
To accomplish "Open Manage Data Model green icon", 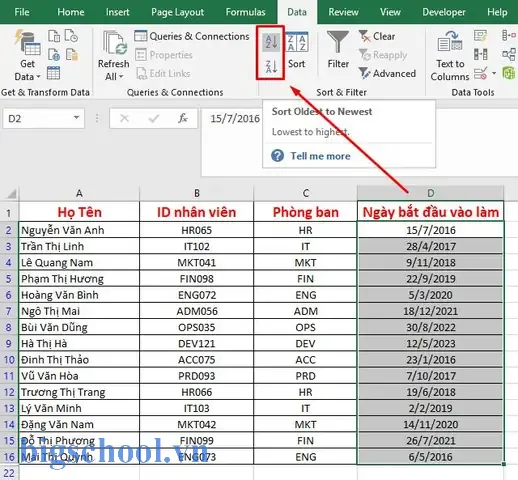I will pyautogui.click(x=509, y=73).
